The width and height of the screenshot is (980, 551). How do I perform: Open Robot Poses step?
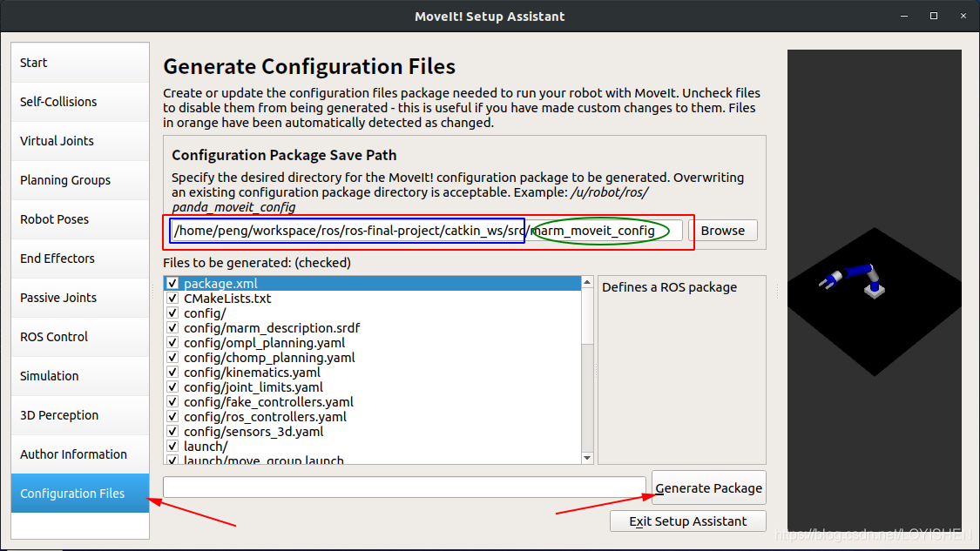point(80,219)
